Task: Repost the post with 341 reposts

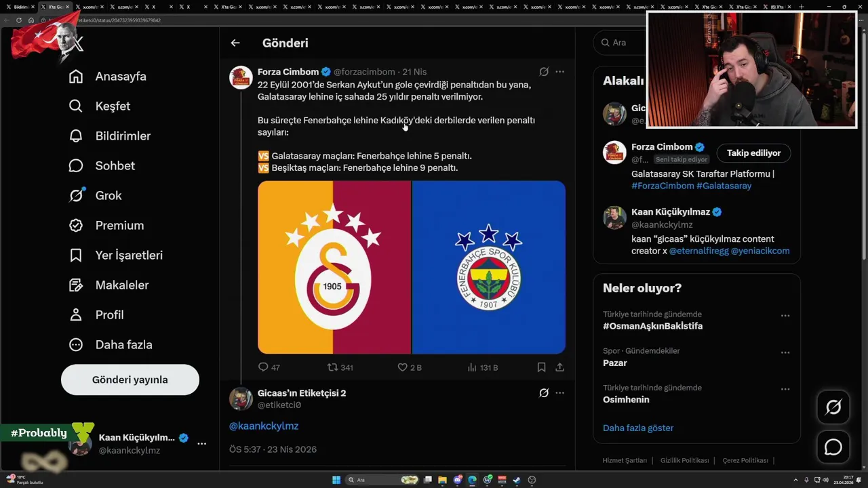Action: [340, 367]
